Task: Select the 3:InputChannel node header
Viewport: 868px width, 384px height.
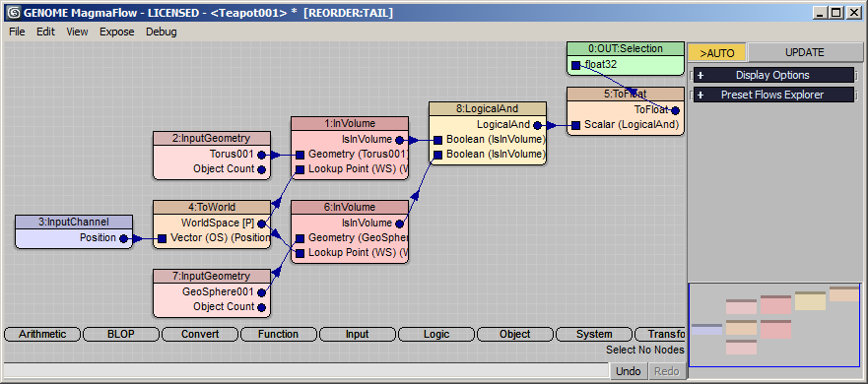Action: [x=74, y=222]
